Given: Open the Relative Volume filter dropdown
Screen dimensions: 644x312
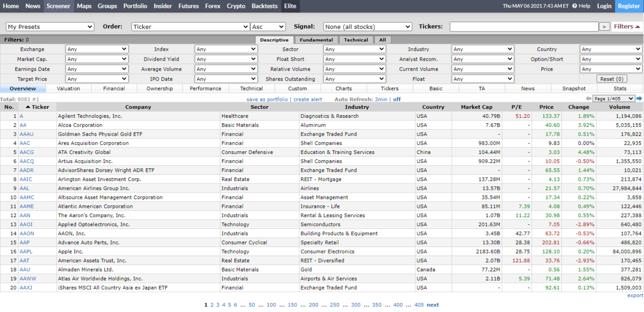Looking at the screenshot, I should (354, 69).
